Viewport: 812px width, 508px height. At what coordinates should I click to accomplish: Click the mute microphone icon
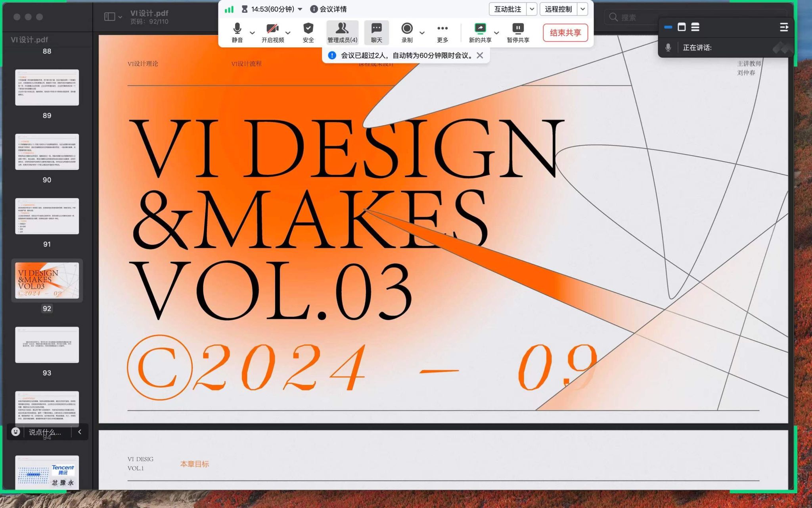[x=237, y=29]
